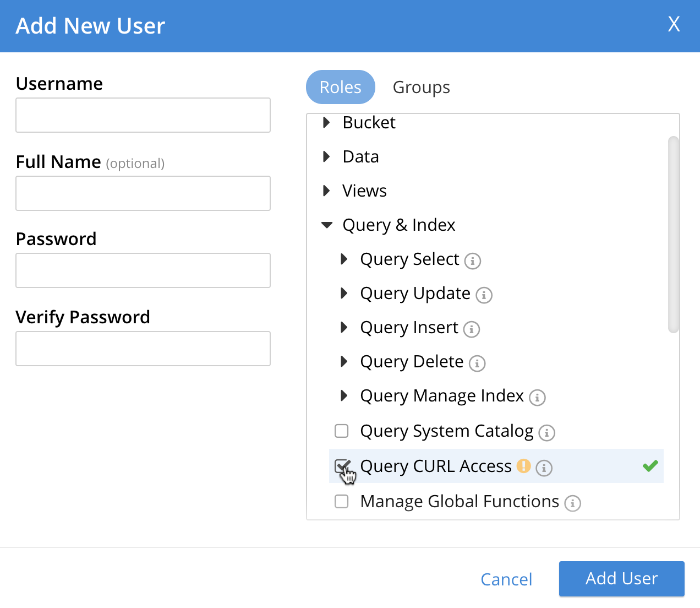
Task: Click info icon next to Query Delete
Action: (x=477, y=363)
